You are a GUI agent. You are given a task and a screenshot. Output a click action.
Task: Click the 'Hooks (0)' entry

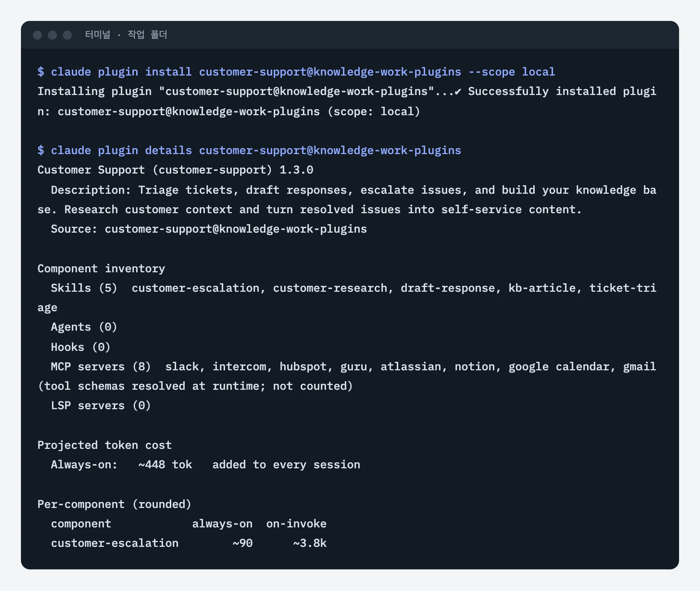coord(80,347)
